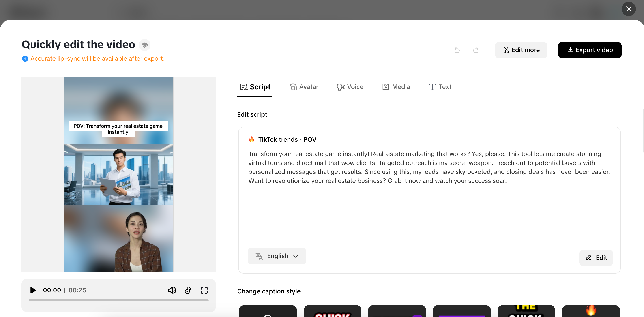
Task: Switch to the Avatar tab
Action: coord(304,87)
